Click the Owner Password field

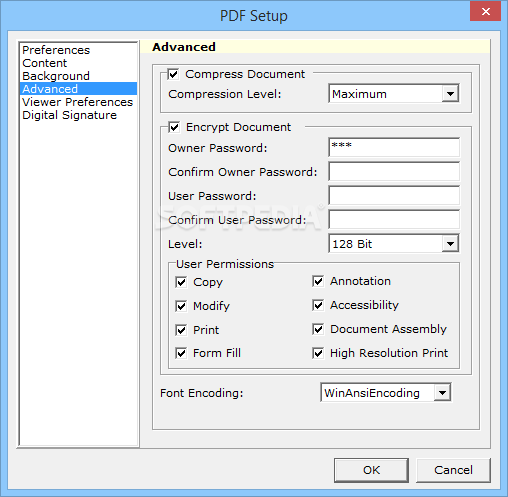tap(394, 147)
